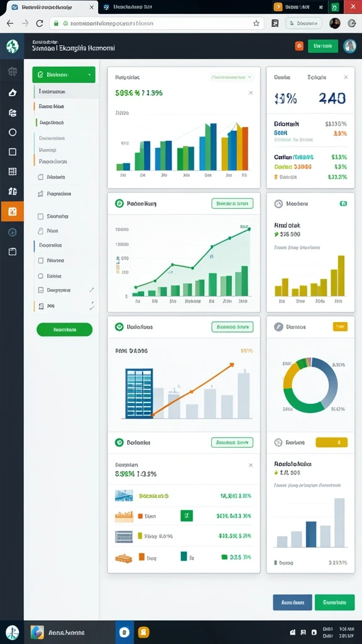
Task: Open the colorful circular app icon on taskbar
Action: tap(37, 632)
